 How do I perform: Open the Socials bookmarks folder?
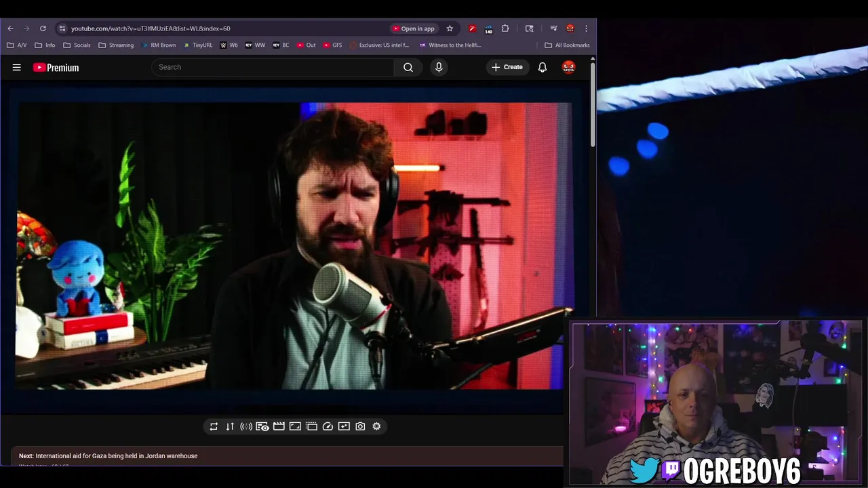pyautogui.click(x=77, y=45)
